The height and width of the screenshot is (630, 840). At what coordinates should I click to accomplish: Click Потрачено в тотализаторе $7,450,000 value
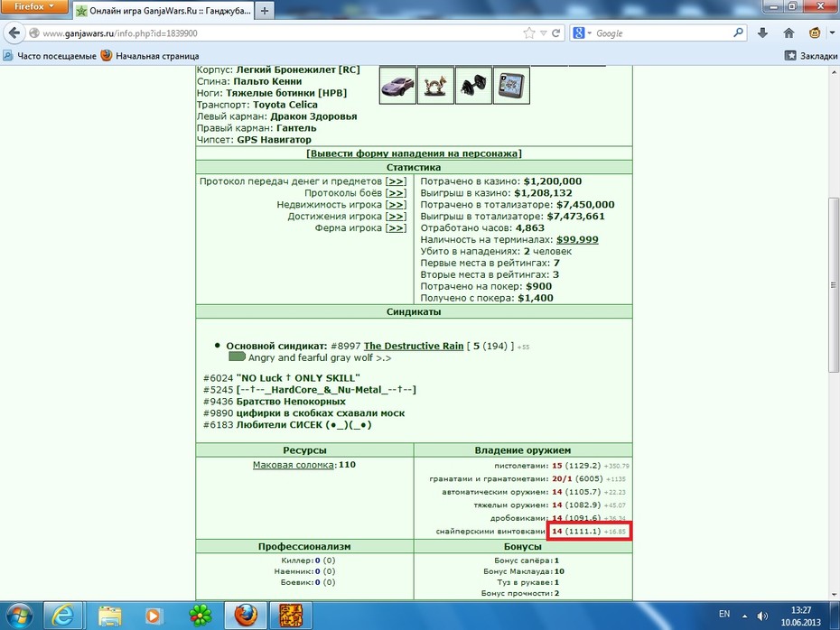pos(585,205)
